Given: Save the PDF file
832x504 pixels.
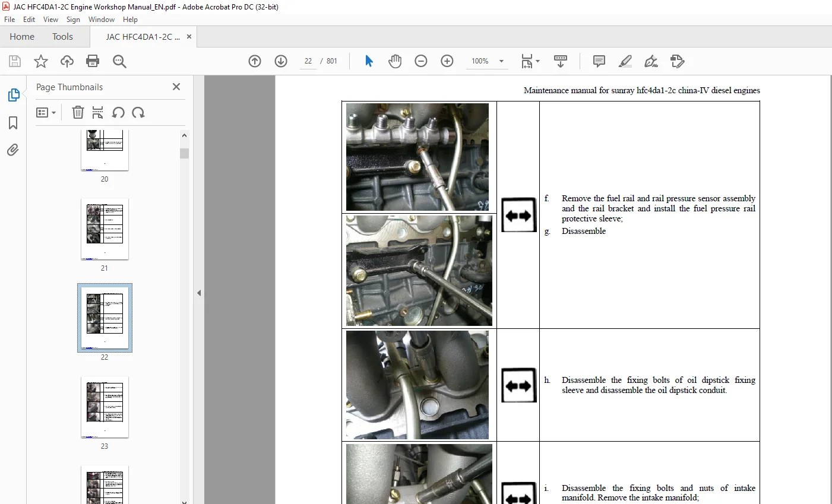Looking at the screenshot, I should (15, 61).
